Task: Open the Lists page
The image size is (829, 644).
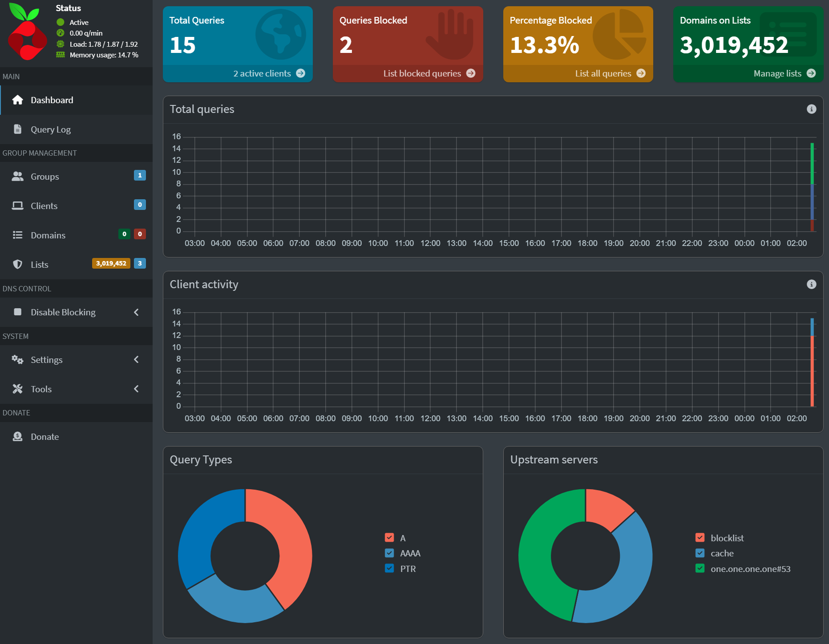Action: [77, 265]
